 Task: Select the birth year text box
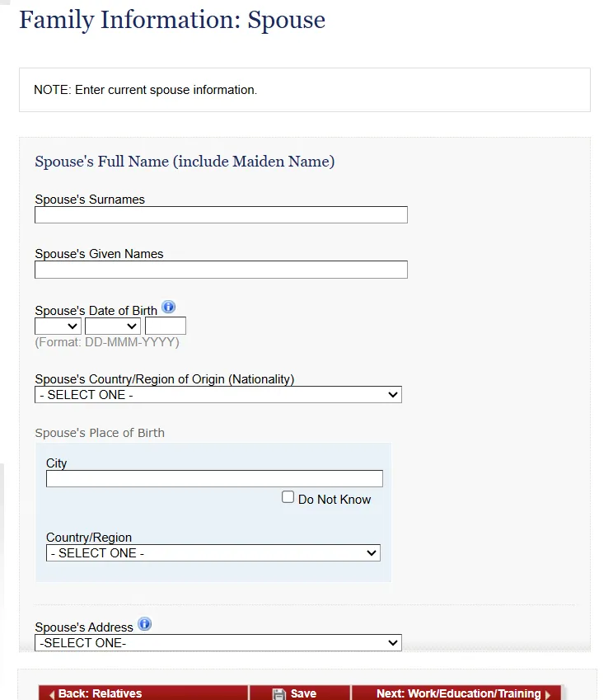pyautogui.click(x=166, y=327)
